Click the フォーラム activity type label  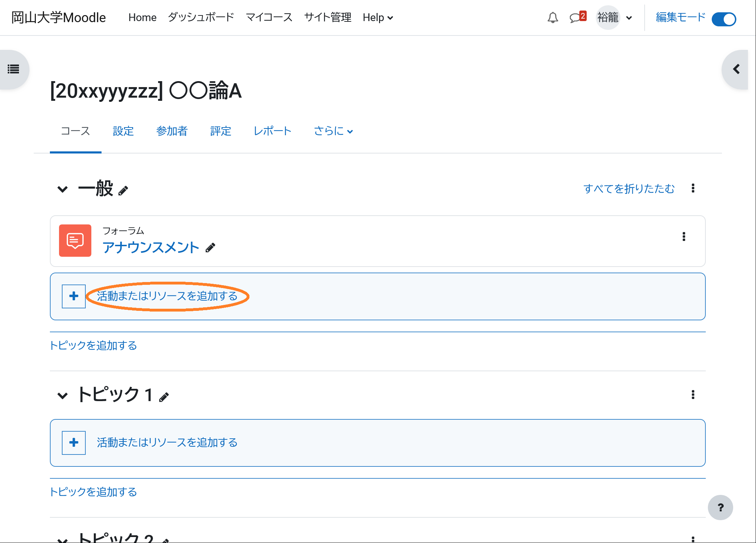coord(123,231)
